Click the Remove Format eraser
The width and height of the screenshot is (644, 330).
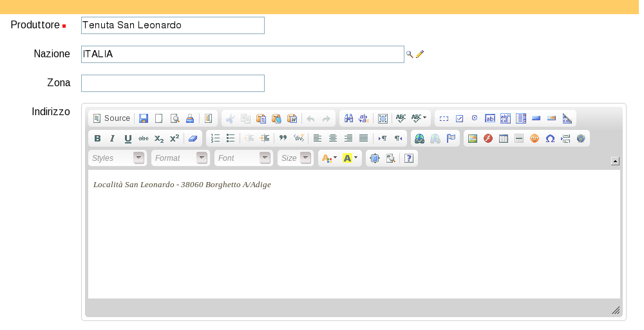pyautogui.click(x=193, y=138)
